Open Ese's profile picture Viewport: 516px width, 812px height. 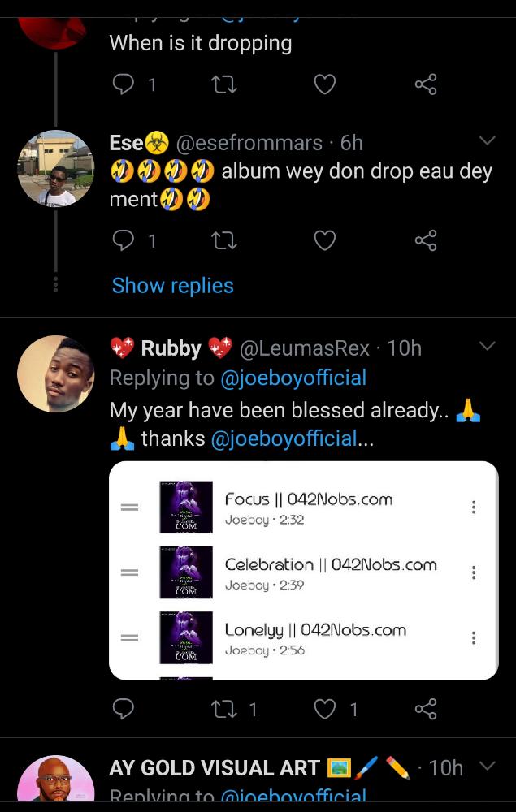click(55, 169)
